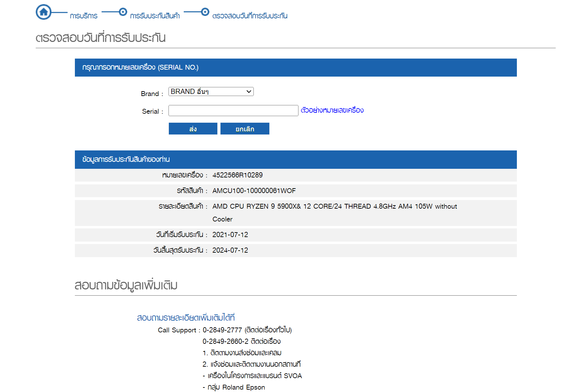Image resolution: width=572 pixels, height=392 pixels.
Task: Click the สอบถามรายละเอียดเพิ่มเติมได้ที่ heading
Action: 186,317
